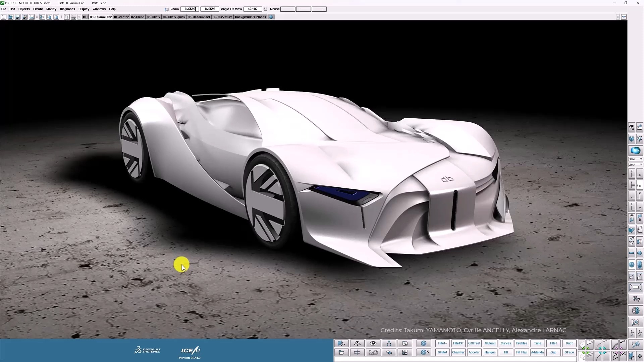Select the Chamfer tool icon
644x362 pixels.
458,352
